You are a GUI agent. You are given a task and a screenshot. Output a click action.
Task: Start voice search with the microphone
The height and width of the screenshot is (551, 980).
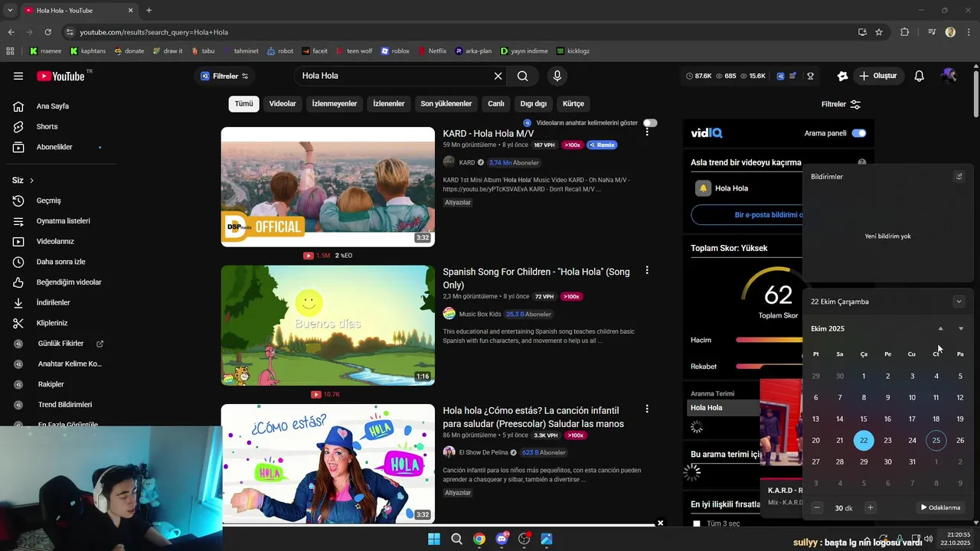coord(557,76)
